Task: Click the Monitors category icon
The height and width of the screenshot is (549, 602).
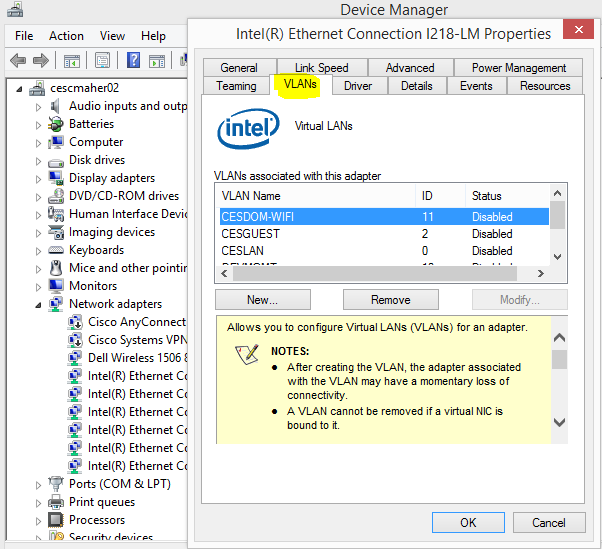Action: 56,286
